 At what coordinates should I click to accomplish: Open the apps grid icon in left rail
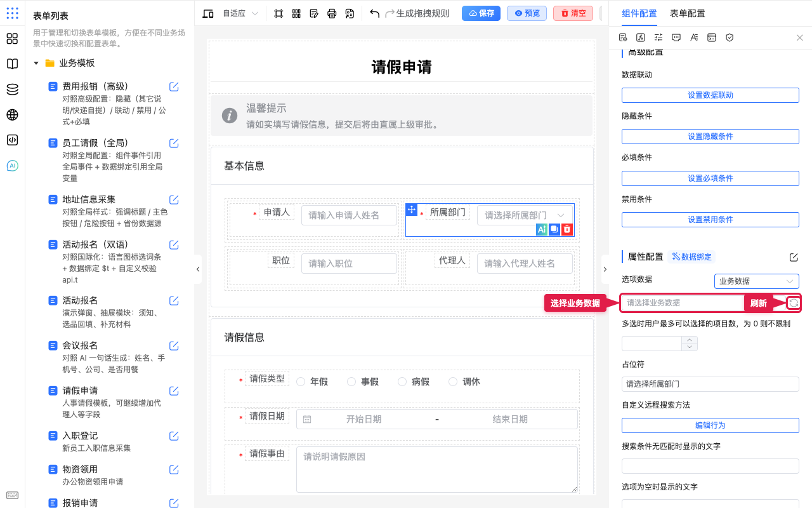pos(12,13)
